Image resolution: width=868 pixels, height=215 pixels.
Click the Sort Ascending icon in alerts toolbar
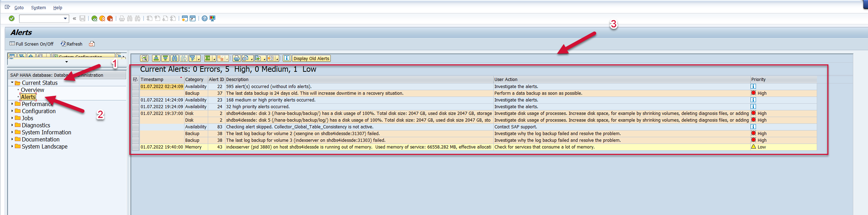tap(156, 58)
